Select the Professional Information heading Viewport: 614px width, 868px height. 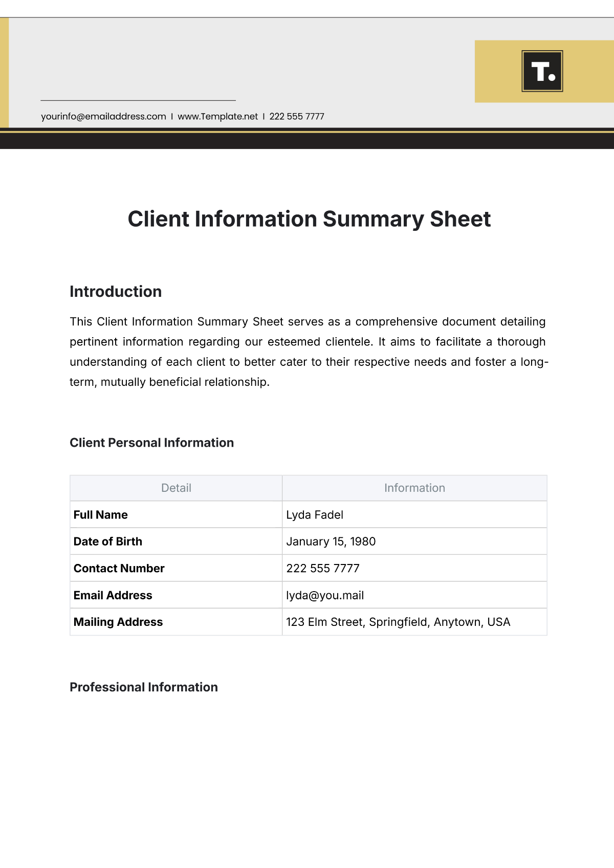144,687
